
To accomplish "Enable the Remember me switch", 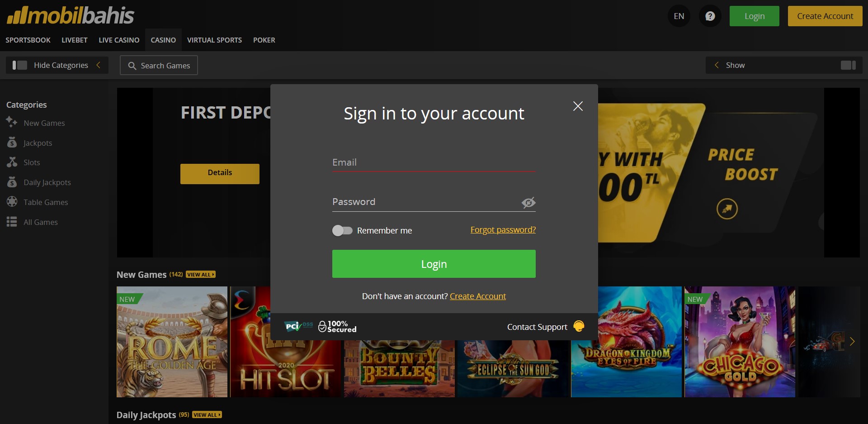I will pos(342,230).
